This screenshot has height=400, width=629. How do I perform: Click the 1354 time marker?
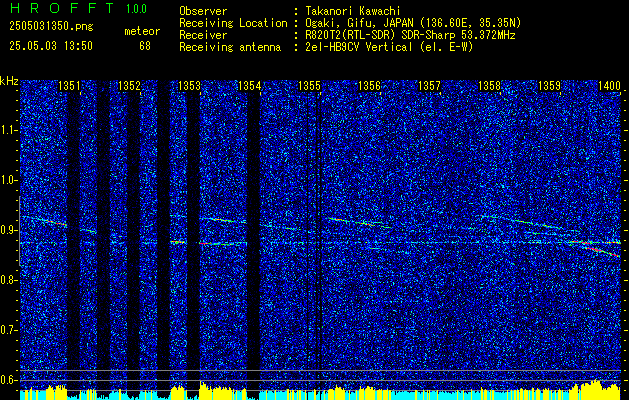249,86
